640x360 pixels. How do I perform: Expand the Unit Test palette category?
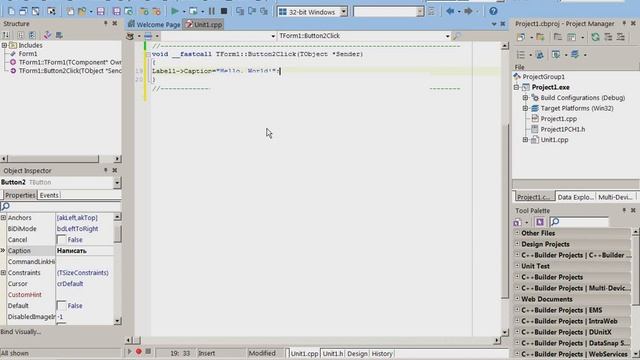[517, 266]
